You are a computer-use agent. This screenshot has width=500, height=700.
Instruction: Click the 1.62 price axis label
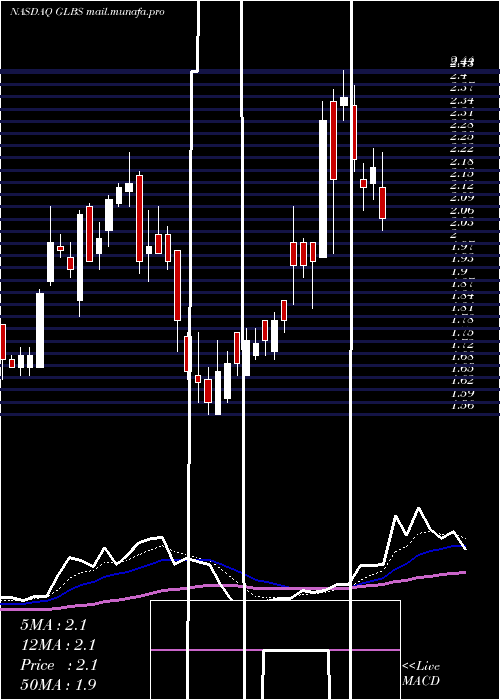coord(462,381)
